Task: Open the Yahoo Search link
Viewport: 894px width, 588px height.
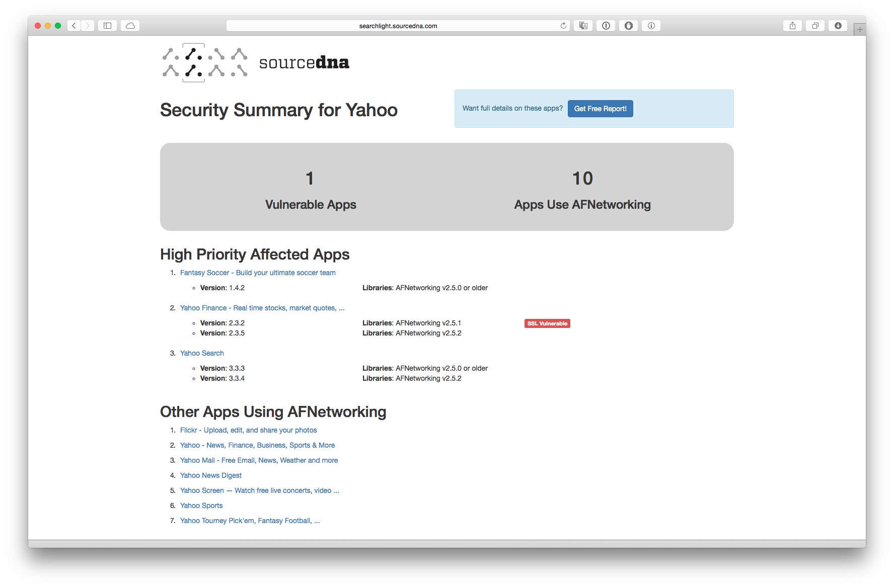Action: (x=202, y=353)
